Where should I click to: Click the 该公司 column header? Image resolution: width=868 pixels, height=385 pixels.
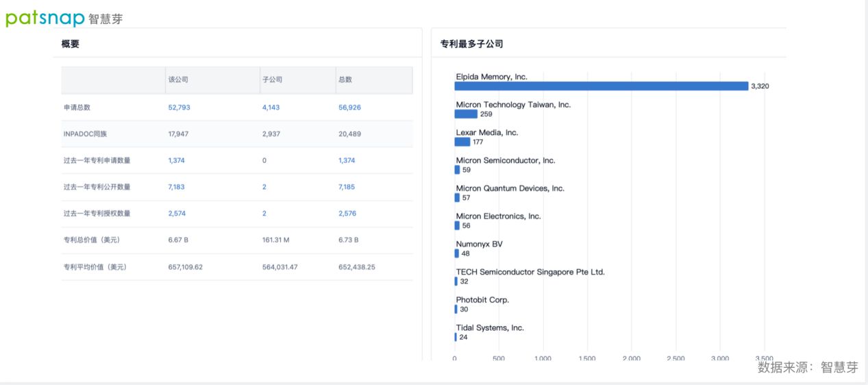pyautogui.click(x=178, y=79)
